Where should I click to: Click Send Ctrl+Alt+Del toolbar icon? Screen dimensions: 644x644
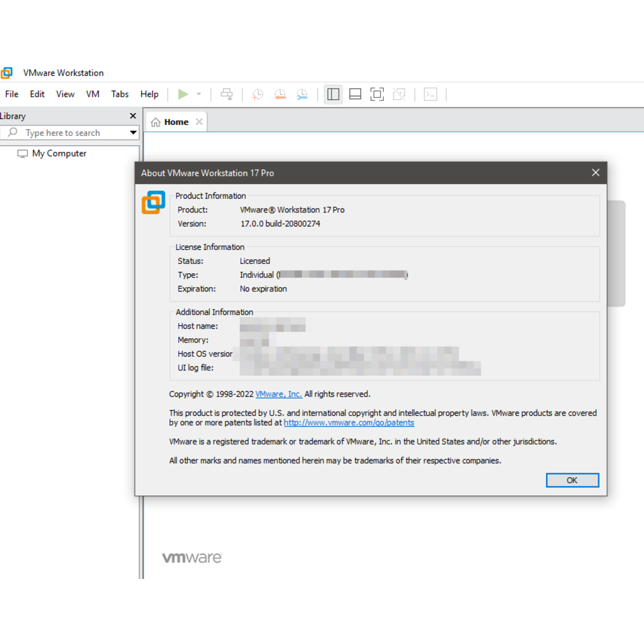(227, 95)
